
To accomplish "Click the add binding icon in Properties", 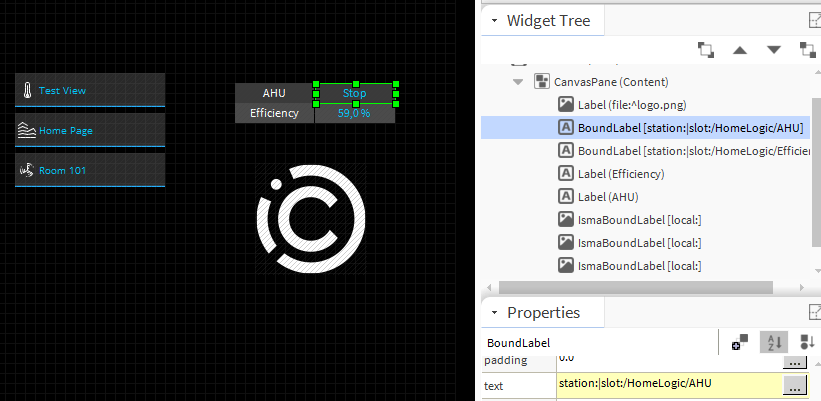I will click(739, 343).
